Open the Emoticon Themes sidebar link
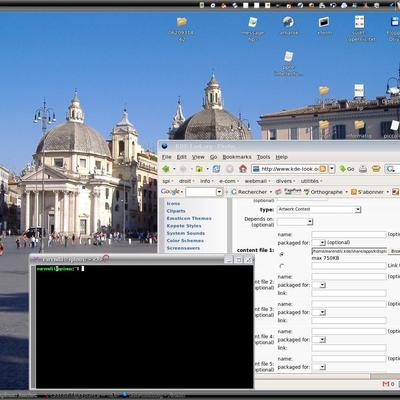This screenshot has width=400, height=400. 189,218
